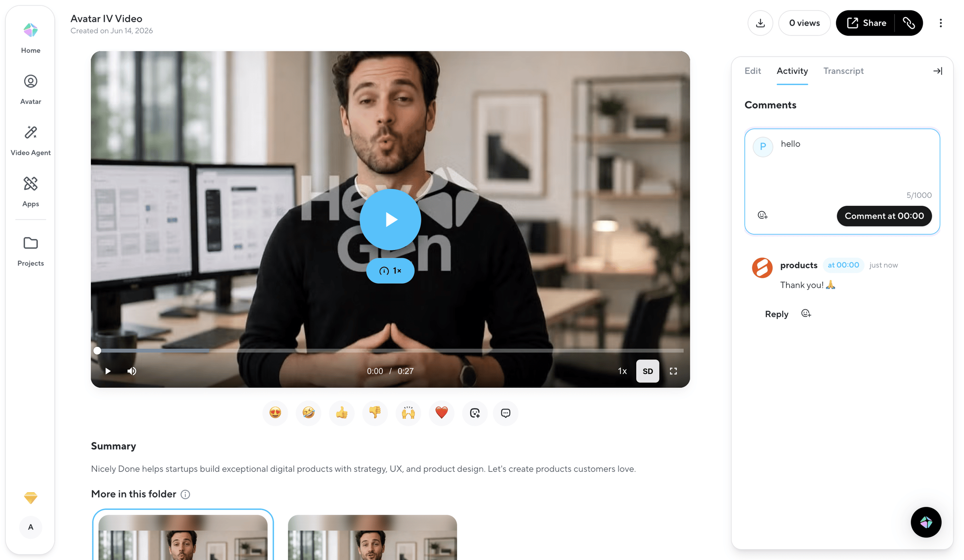Open Video Agent from the sidebar

[31, 141]
